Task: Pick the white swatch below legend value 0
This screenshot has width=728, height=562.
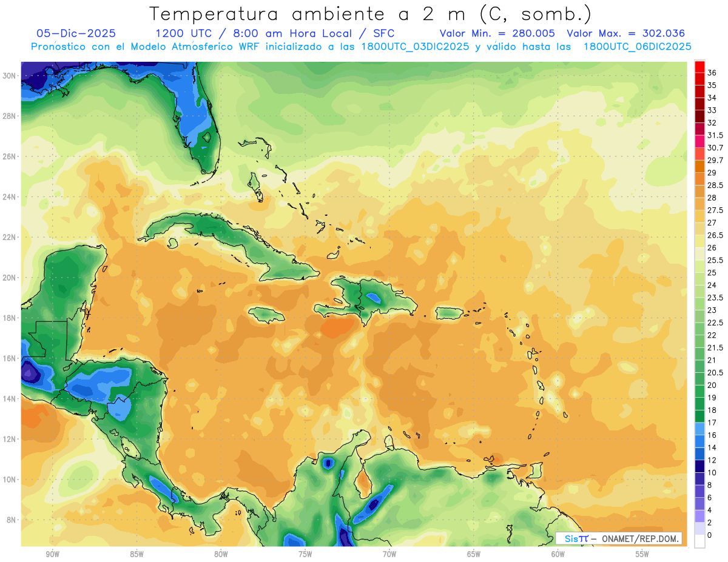Action: 699,541
